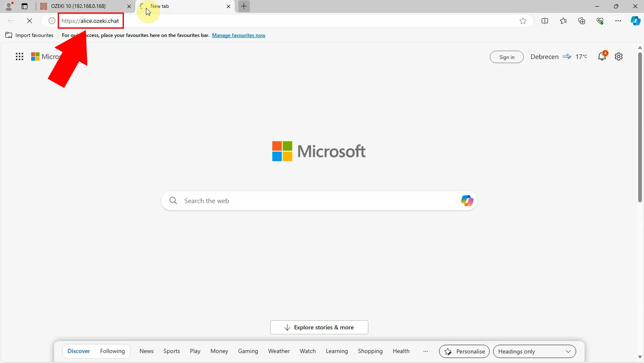The width and height of the screenshot is (644, 363).
Task: Open the Shopping category
Action: coord(370,351)
